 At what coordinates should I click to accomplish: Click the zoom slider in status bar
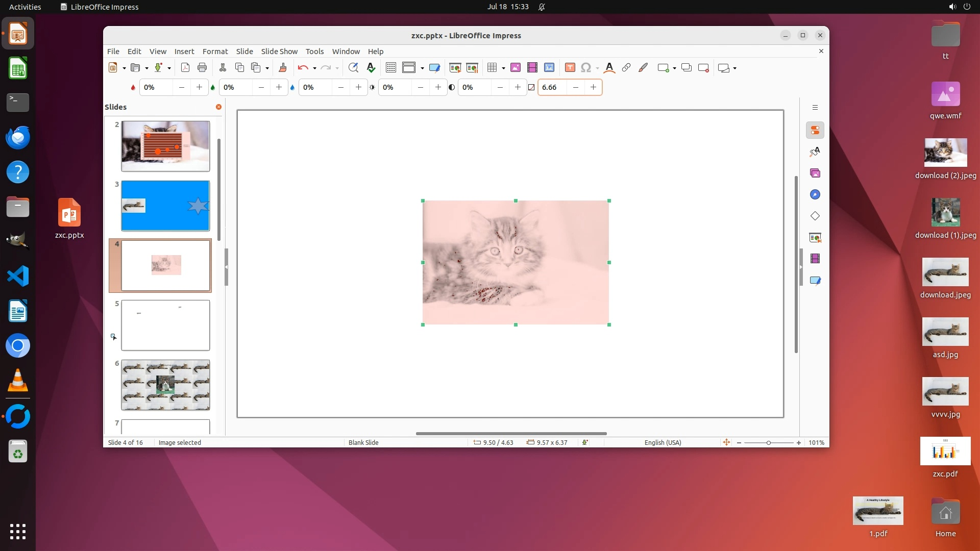[768, 443]
